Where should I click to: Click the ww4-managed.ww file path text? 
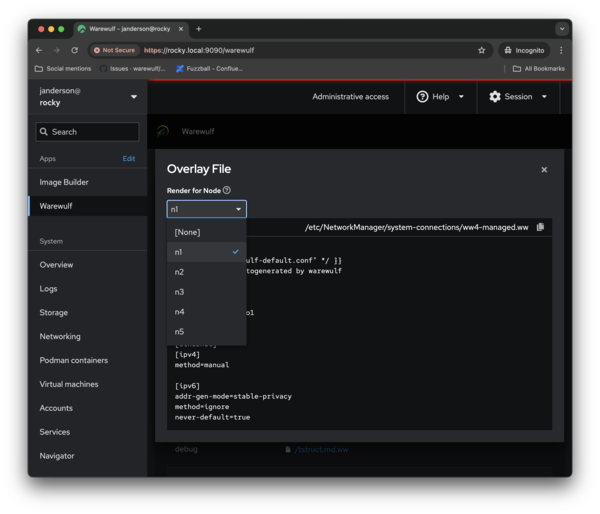[x=416, y=227]
